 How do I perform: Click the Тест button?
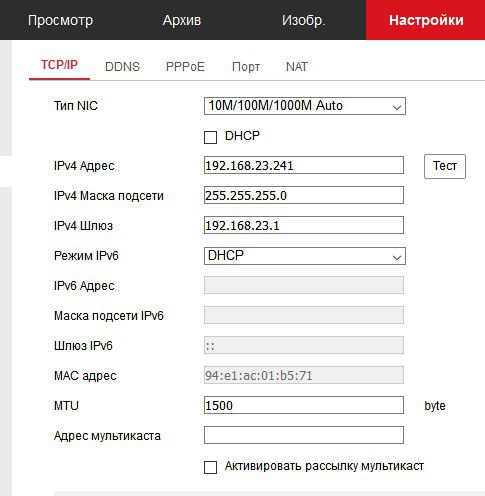pos(445,166)
